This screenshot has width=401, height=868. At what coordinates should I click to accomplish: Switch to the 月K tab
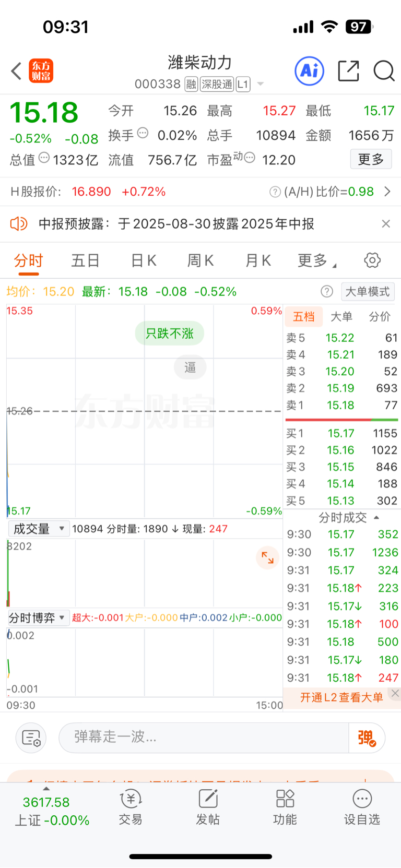(258, 260)
